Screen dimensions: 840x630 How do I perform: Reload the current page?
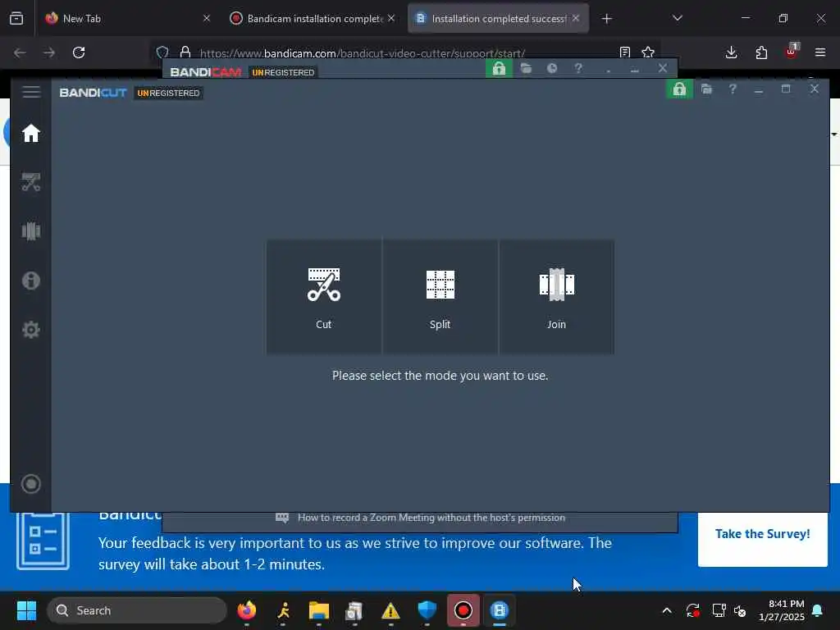point(79,52)
